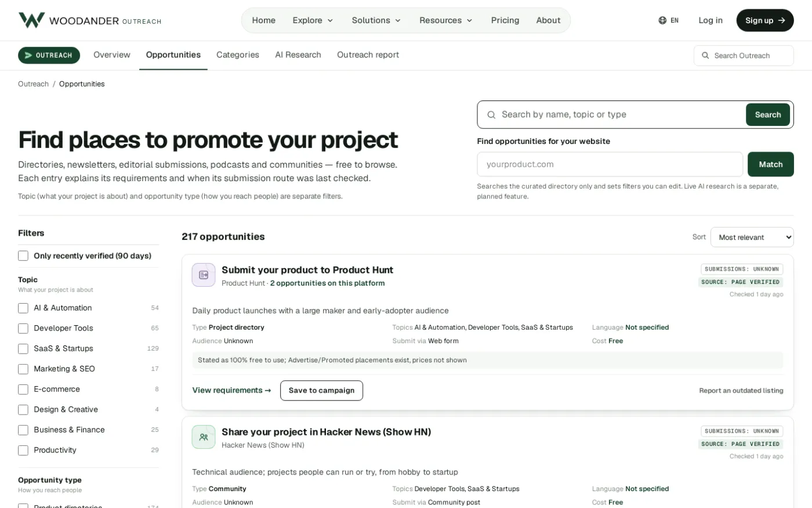Click the Log in link
This screenshot has height=508, width=812.
[x=710, y=20]
